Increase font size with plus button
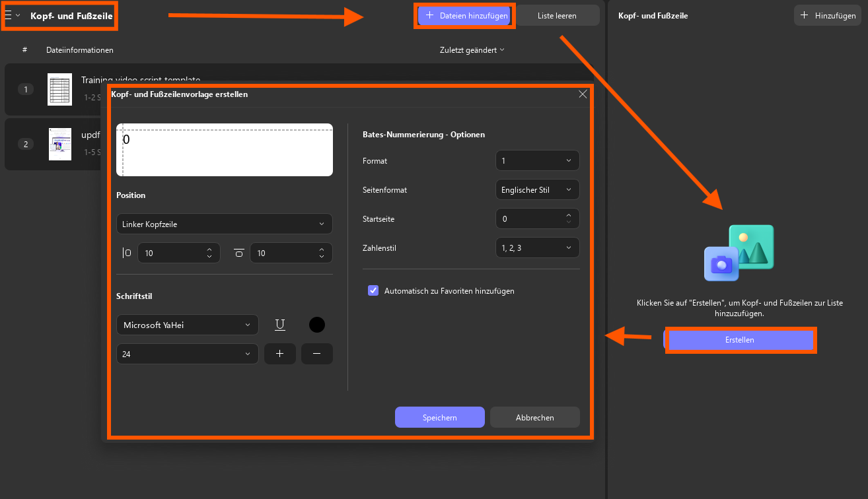The height and width of the screenshot is (499, 868). [x=280, y=354]
